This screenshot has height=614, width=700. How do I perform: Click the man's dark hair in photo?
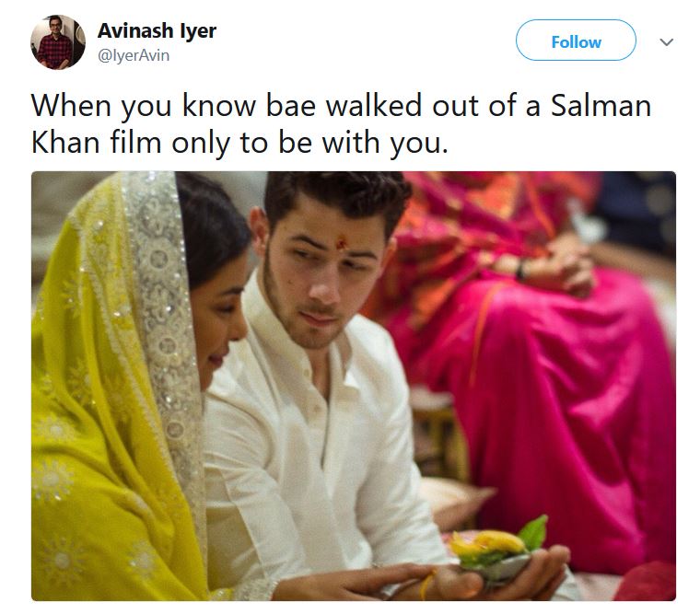[337, 196]
